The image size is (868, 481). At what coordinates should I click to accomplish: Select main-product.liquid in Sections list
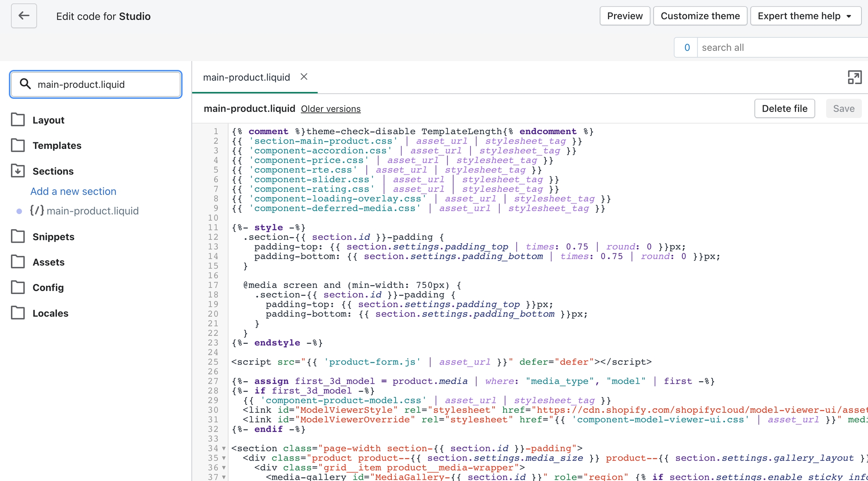pos(92,211)
